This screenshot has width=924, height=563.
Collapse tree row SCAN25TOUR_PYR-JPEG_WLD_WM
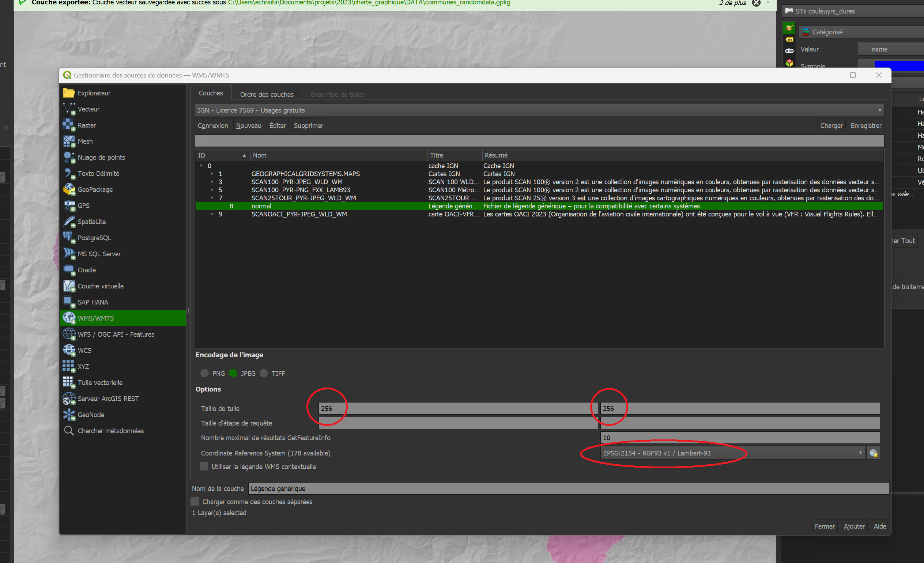pos(212,198)
